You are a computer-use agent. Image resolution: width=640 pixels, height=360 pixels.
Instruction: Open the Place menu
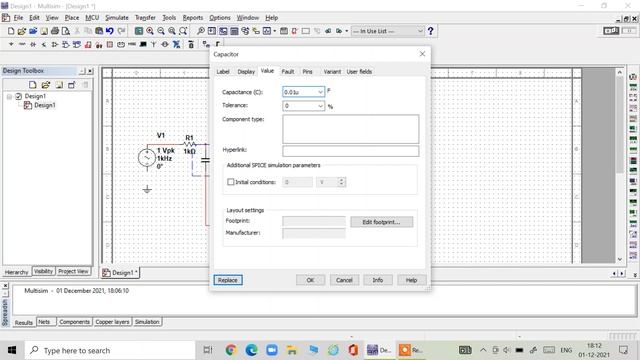pos(72,18)
